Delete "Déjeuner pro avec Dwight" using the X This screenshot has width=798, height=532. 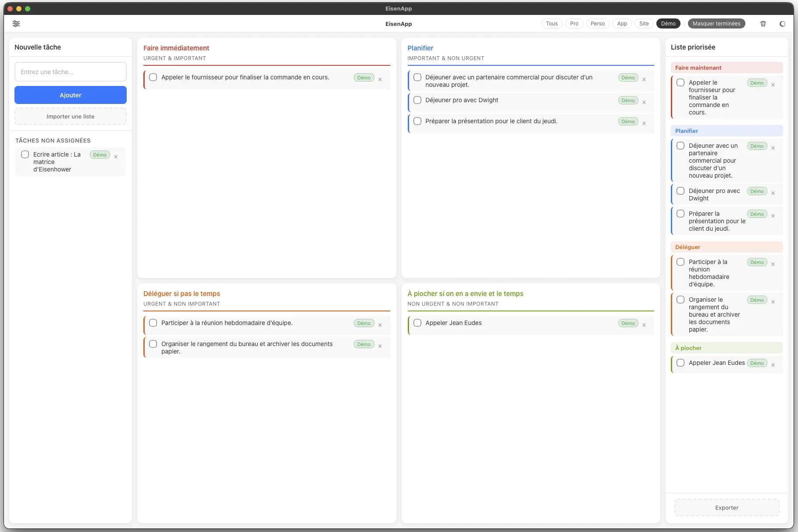pos(644,102)
